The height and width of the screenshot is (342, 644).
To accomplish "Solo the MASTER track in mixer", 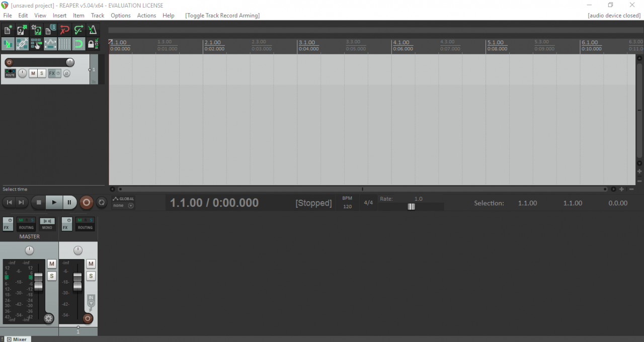I will [x=51, y=276].
